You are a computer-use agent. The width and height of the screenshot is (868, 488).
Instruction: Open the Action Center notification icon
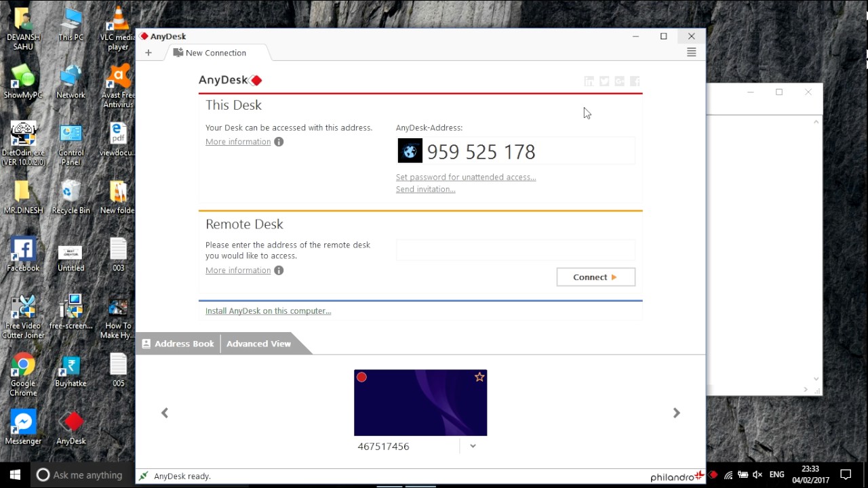846,474
